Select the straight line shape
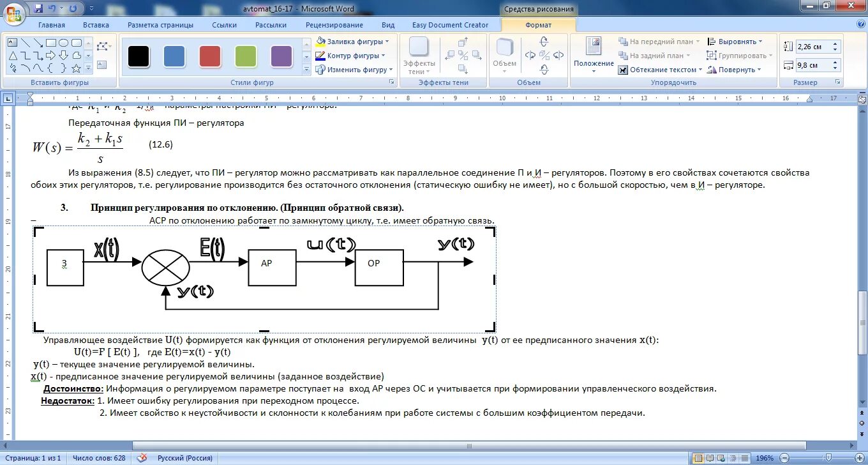The height and width of the screenshot is (465, 868). pyautogui.click(x=25, y=43)
